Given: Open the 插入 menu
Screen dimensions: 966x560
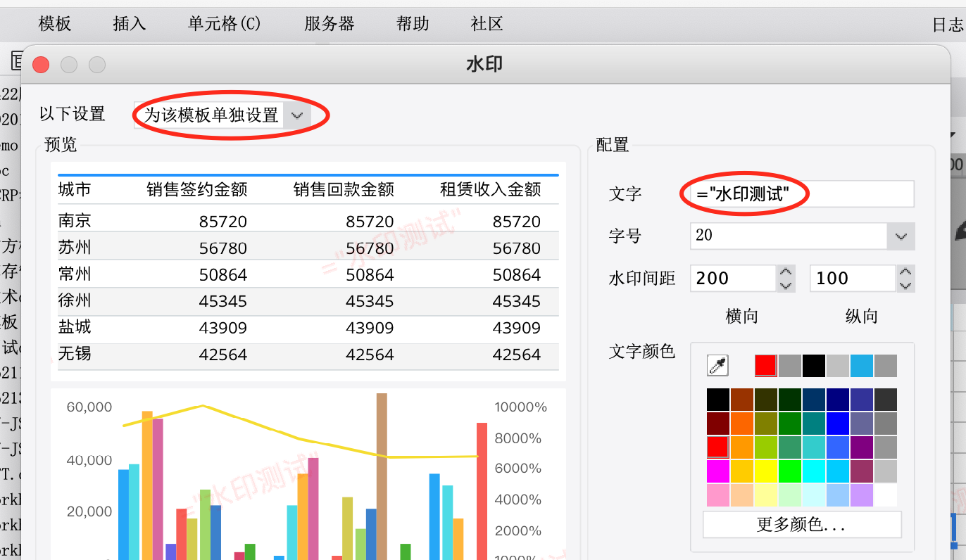Looking at the screenshot, I should [130, 23].
